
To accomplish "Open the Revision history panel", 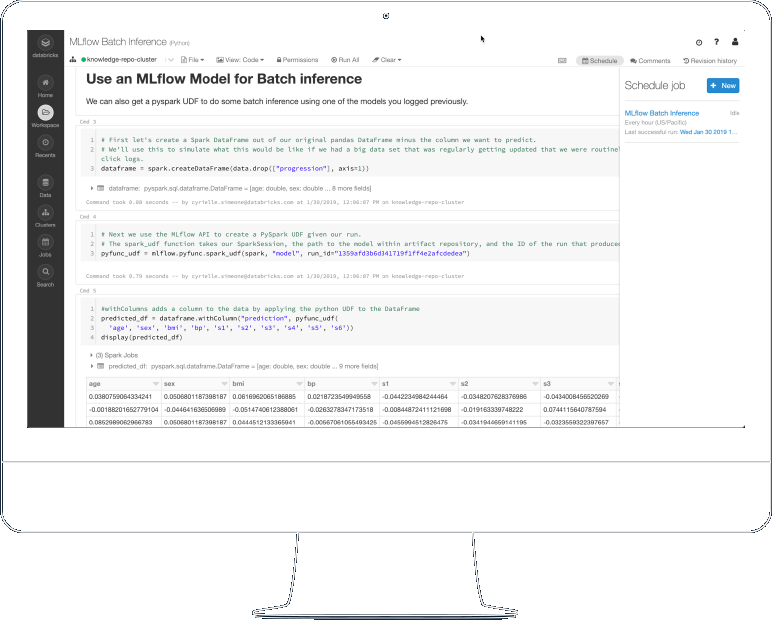I will 710,61.
